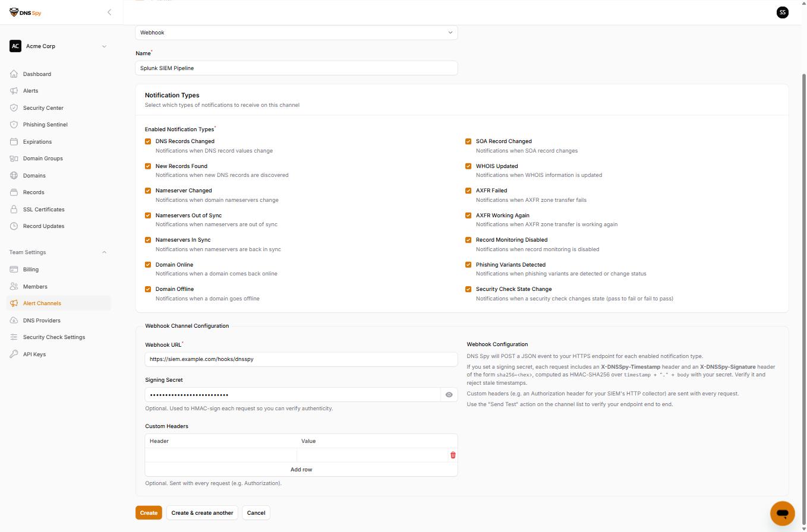Reveal the signing secret with eye icon
807x532 pixels.
coord(449,395)
